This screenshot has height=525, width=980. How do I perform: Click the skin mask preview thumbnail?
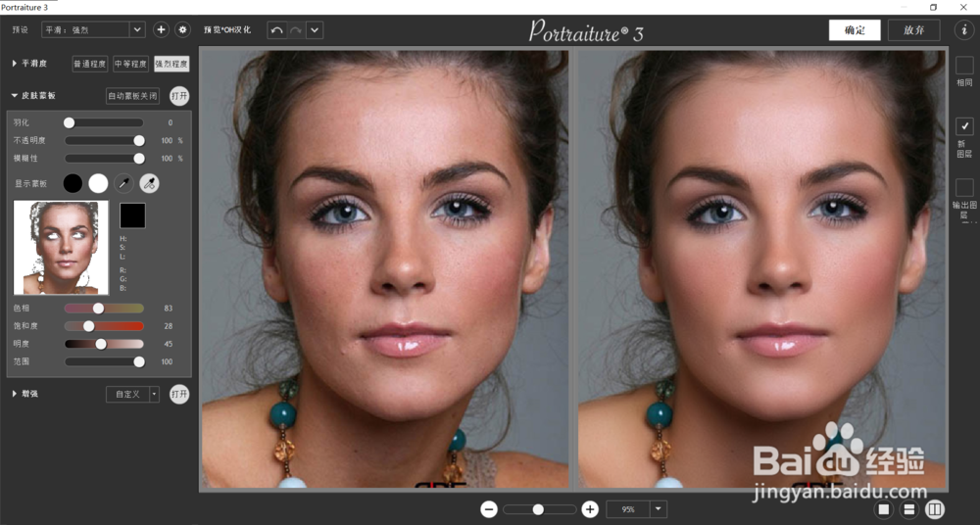(61, 248)
